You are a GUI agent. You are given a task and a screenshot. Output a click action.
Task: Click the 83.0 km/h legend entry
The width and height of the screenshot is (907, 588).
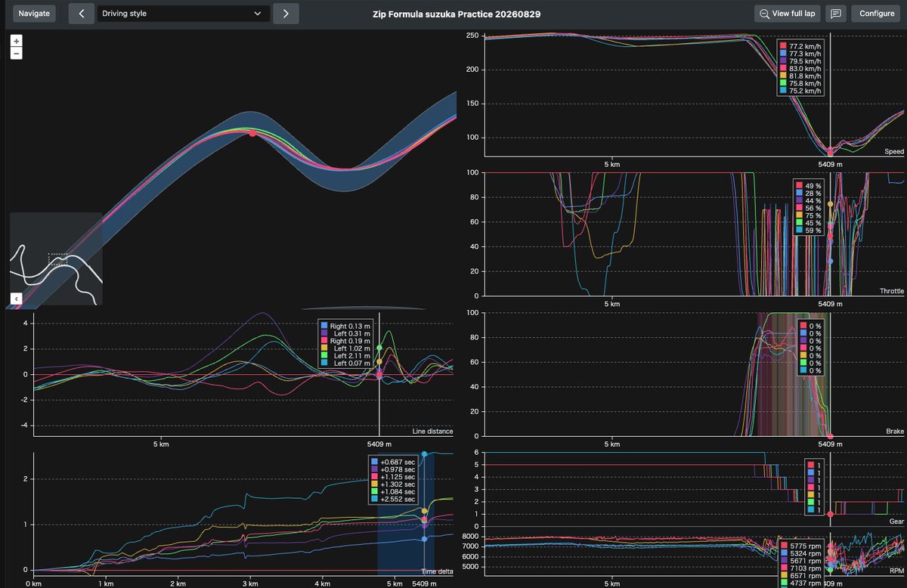click(x=801, y=69)
